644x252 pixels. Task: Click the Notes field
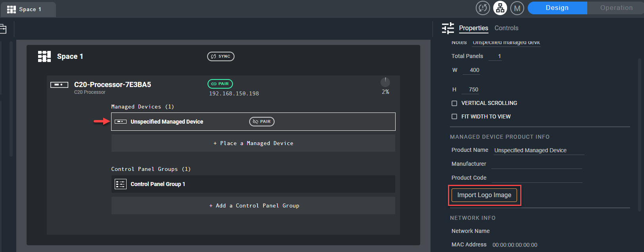(506, 43)
